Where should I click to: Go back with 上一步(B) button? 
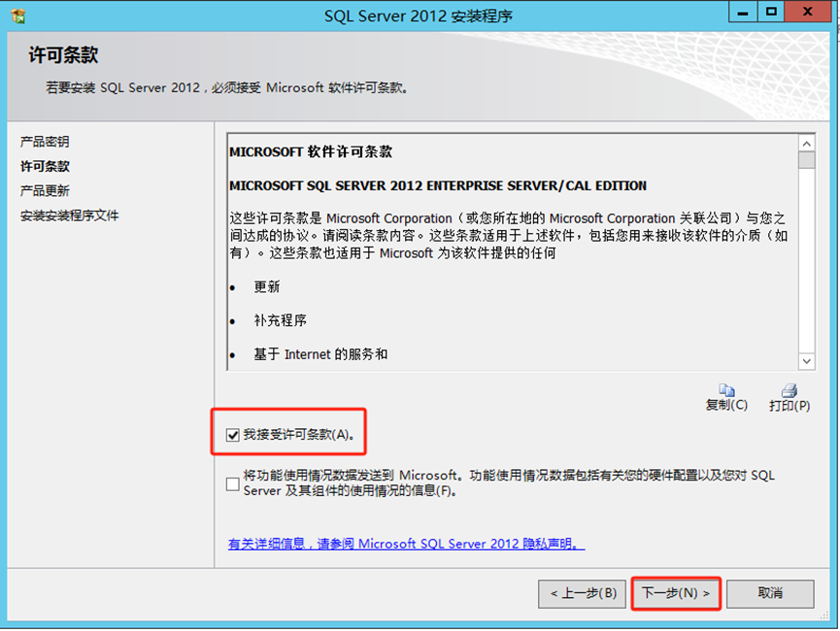(x=582, y=593)
